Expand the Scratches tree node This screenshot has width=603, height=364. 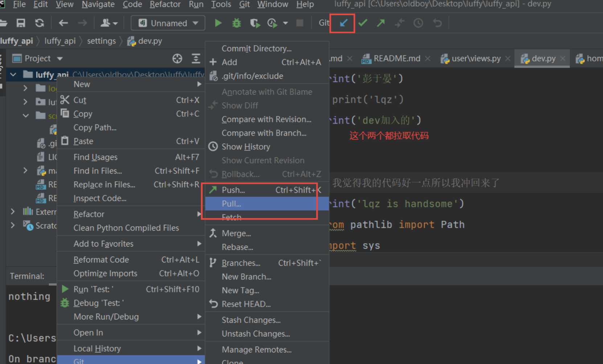tap(13, 225)
